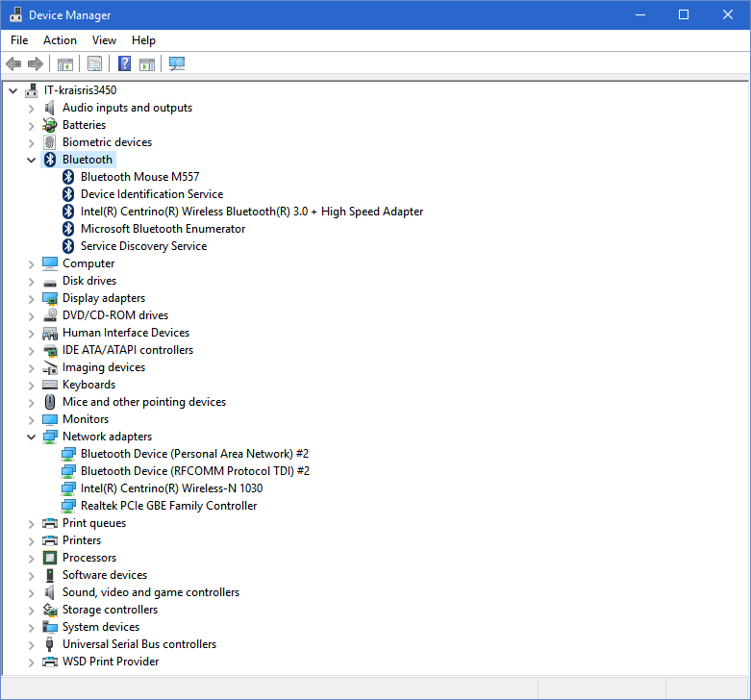Image resolution: width=751 pixels, height=700 pixels.
Task: Open the View menu
Action: tap(104, 40)
